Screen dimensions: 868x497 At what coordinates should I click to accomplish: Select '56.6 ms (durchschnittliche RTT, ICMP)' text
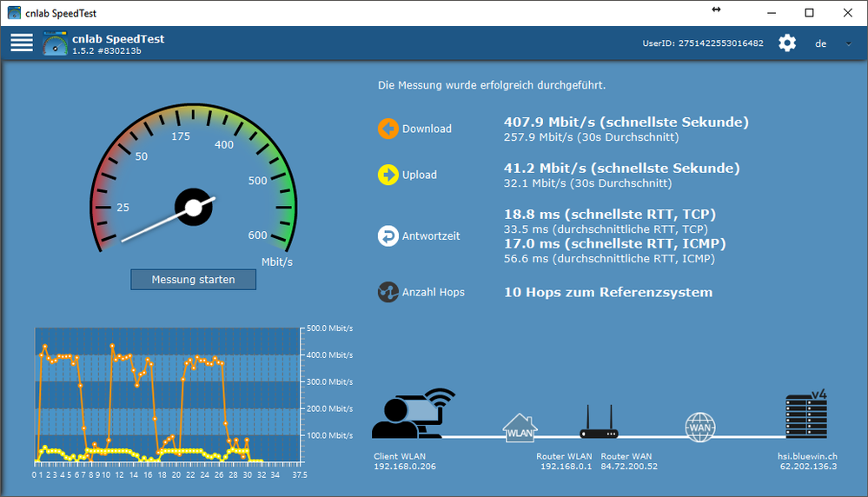(x=609, y=258)
